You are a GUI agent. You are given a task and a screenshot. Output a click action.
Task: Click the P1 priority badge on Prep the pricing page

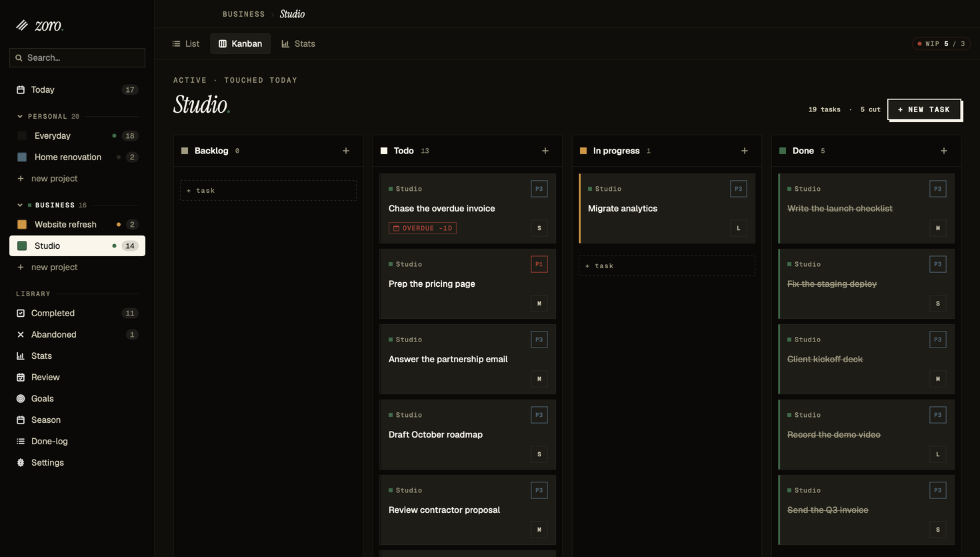(x=539, y=264)
